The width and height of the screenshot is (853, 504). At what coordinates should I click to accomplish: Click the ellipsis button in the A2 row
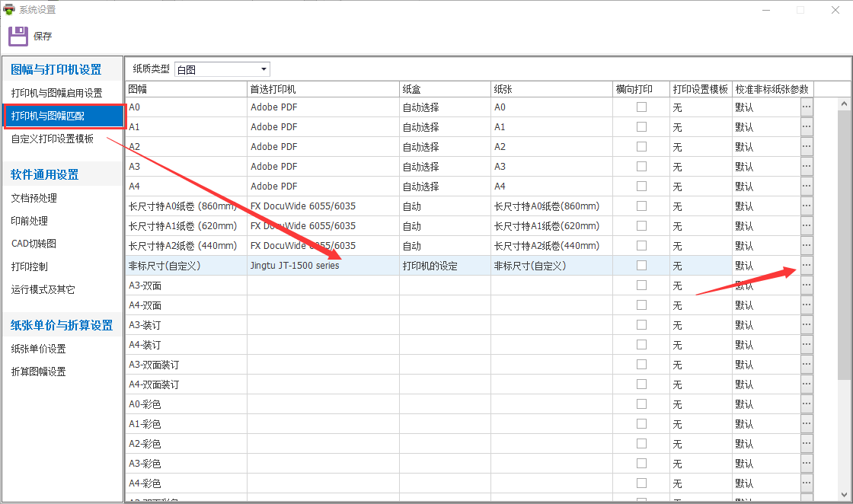pyautogui.click(x=807, y=147)
